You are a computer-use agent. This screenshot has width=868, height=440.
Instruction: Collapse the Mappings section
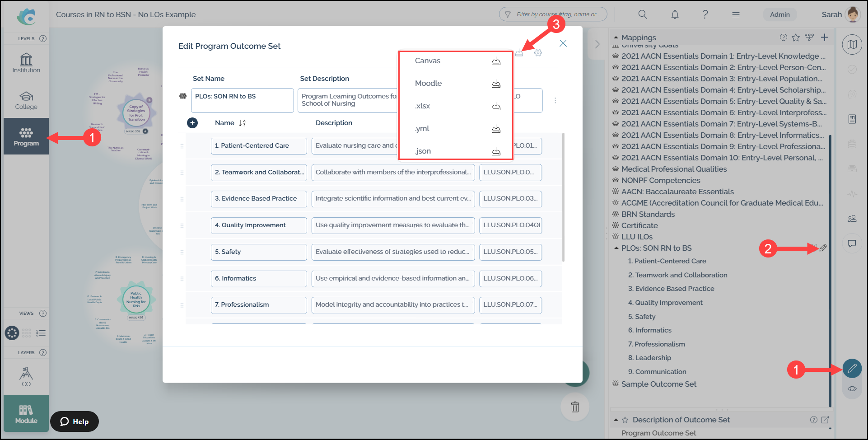pos(616,37)
